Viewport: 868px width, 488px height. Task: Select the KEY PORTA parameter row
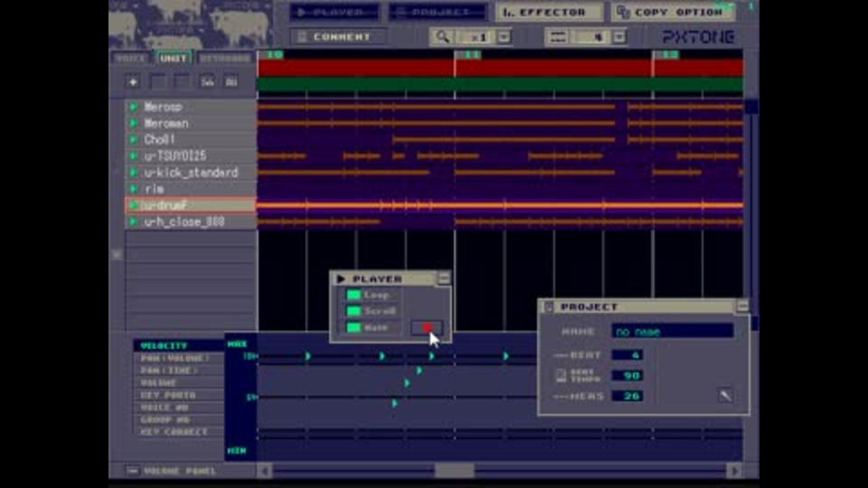point(178,395)
